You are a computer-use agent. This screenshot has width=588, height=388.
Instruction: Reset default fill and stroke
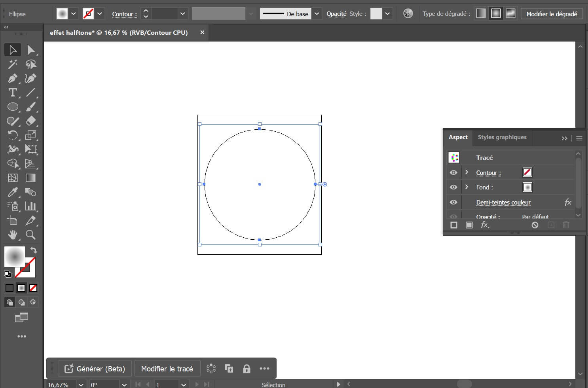pyautogui.click(x=8, y=274)
